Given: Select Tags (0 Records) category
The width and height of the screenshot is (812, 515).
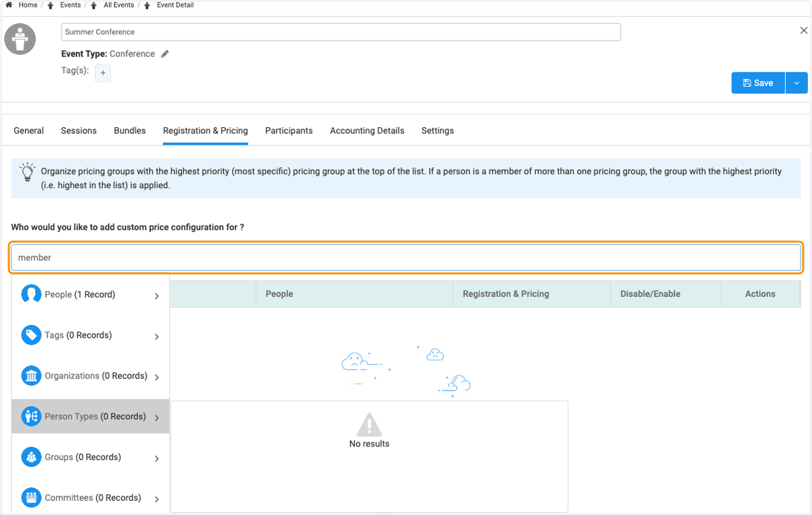Looking at the screenshot, I should [x=78, y=335].
